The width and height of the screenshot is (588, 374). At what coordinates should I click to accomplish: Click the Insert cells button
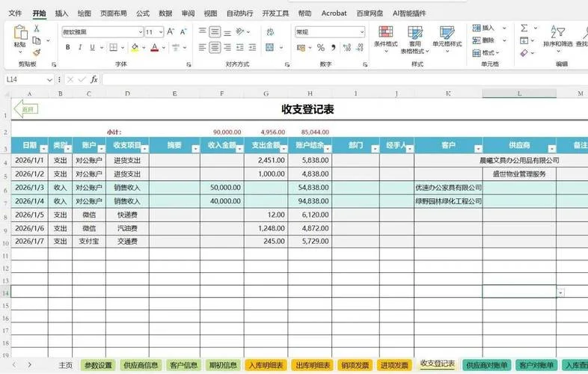coord(483,28)
